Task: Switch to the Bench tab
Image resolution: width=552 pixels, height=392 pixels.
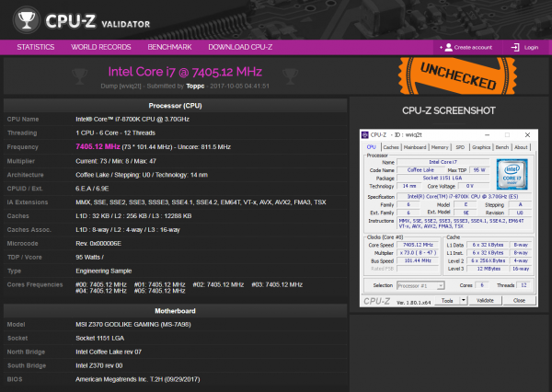Action: [502, 147]
